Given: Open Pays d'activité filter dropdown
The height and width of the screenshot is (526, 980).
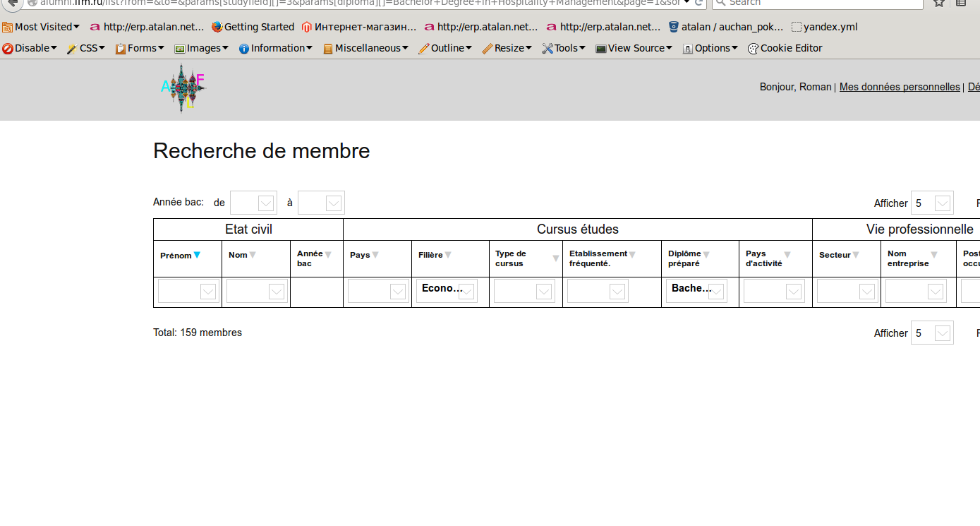Looking at the screenshot, I should tap(774, 291).
